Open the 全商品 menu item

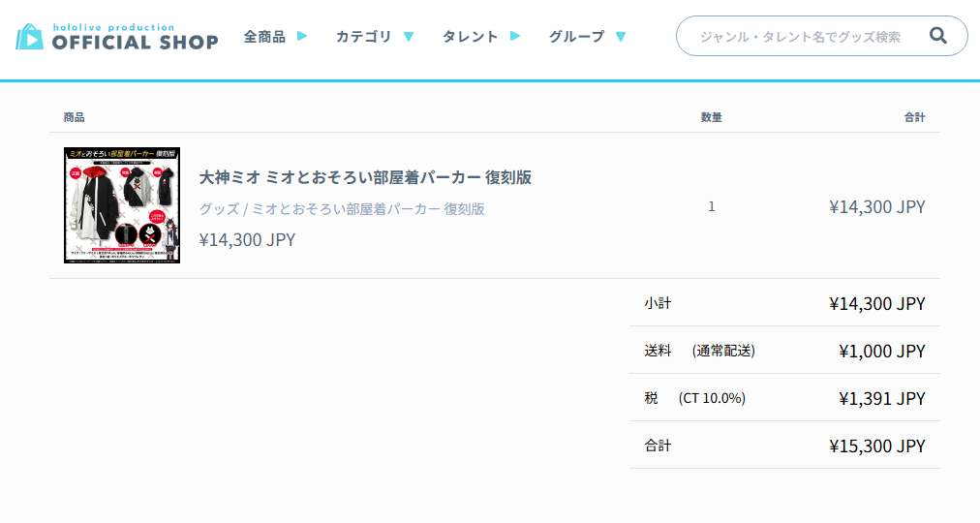coord(264,37)
